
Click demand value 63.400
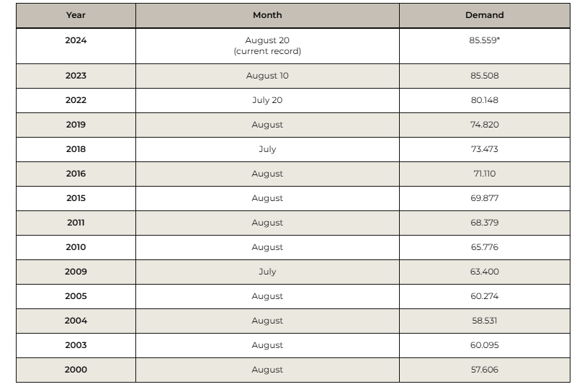point(483,272)
